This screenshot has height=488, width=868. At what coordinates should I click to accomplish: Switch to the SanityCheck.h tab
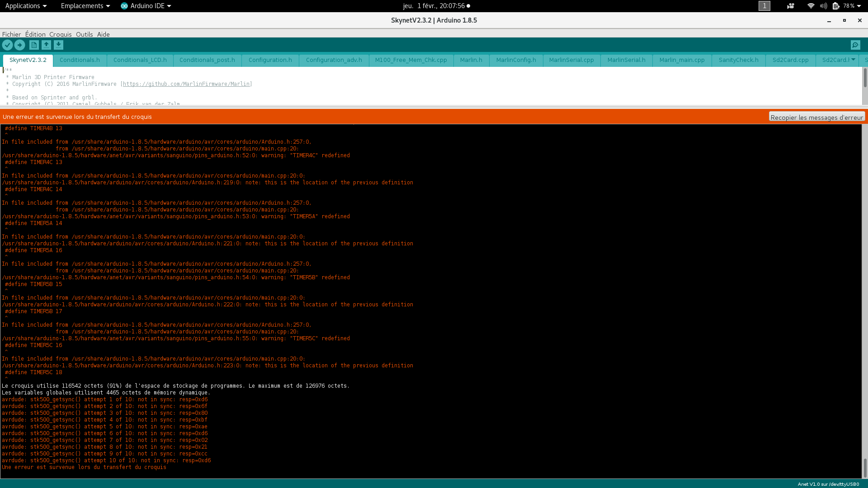[738, 60]
